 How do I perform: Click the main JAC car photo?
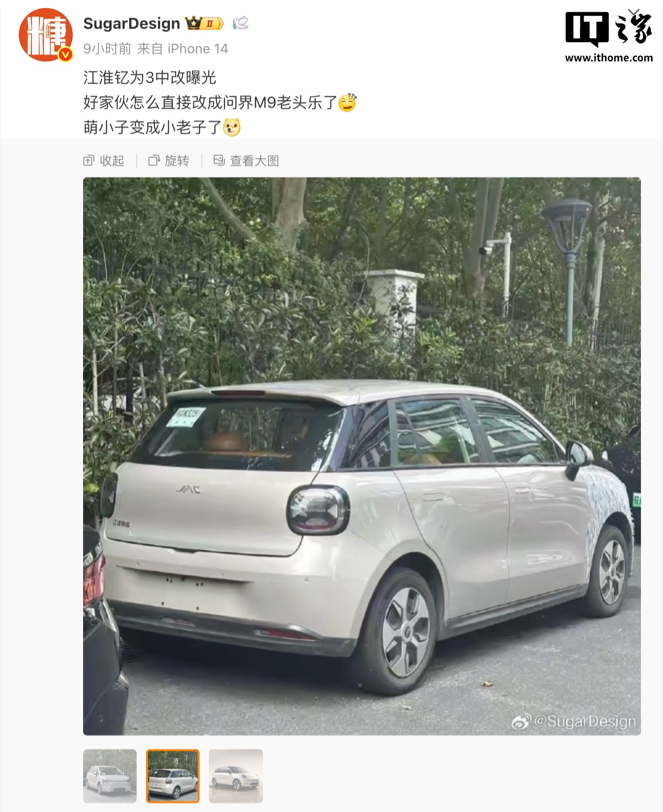click(362, 456)
